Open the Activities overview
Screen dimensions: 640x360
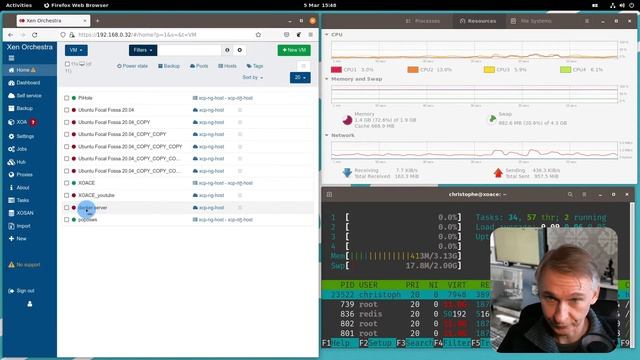(x=19, y=5)
